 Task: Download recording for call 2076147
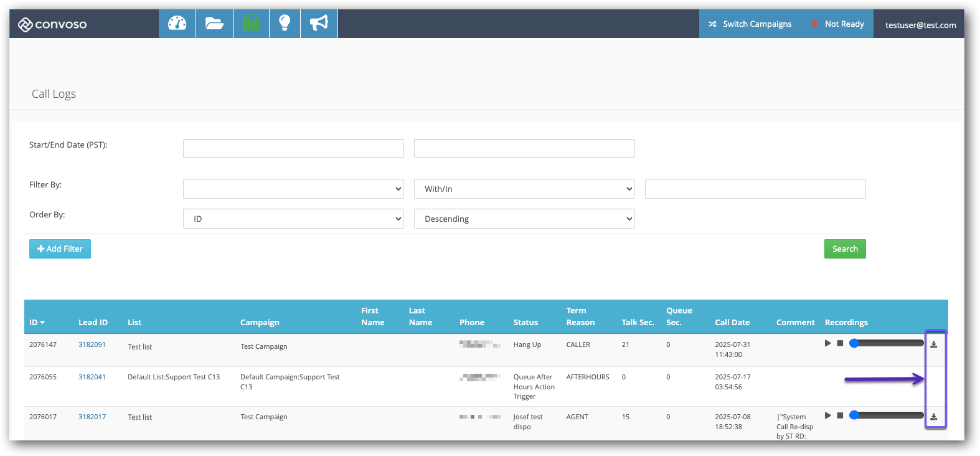coord(933,344)
